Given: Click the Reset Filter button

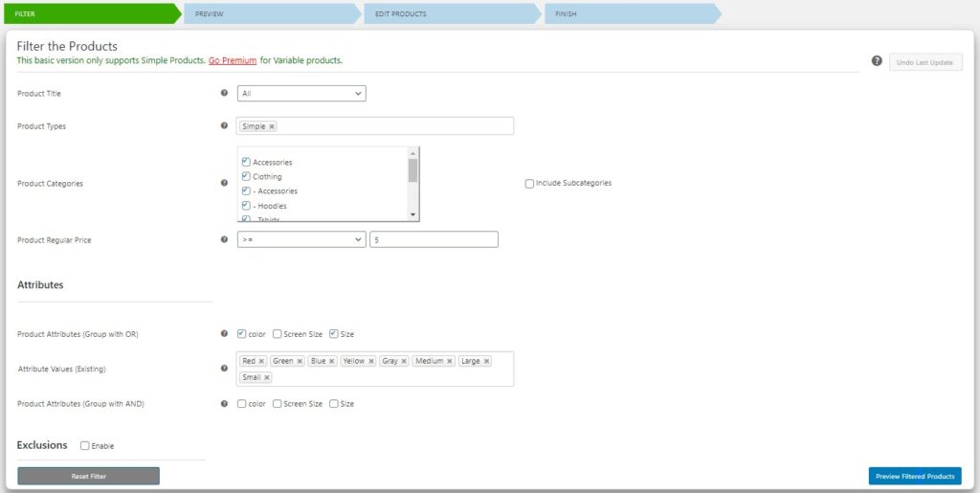Looking at the screenshot, I should click(89, 476).
